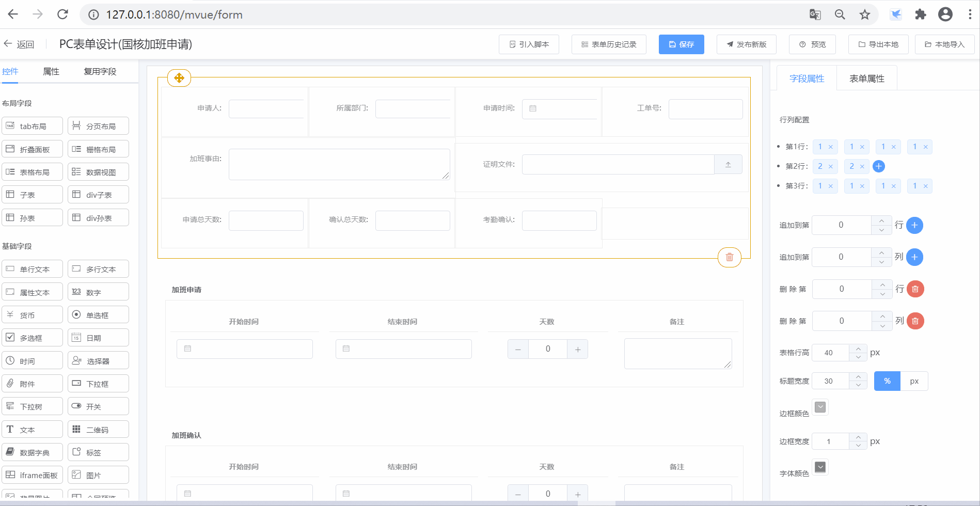Click the 保存 button

[681, 44]
